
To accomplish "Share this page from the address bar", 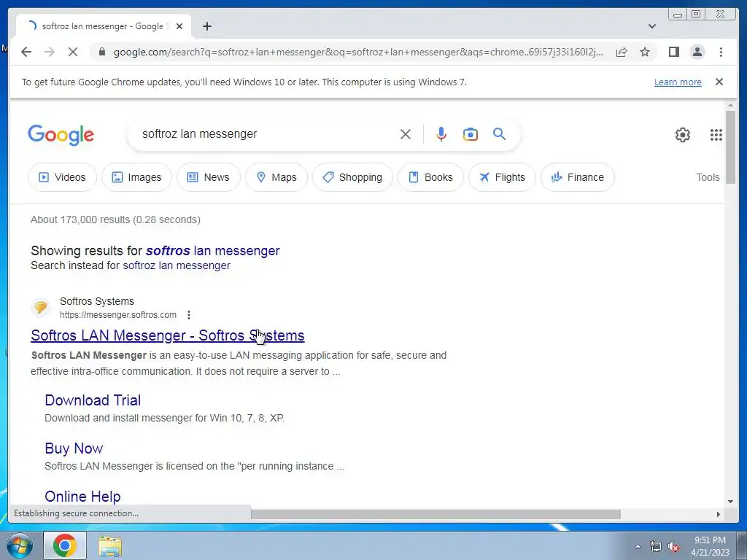I will (622, 52).
